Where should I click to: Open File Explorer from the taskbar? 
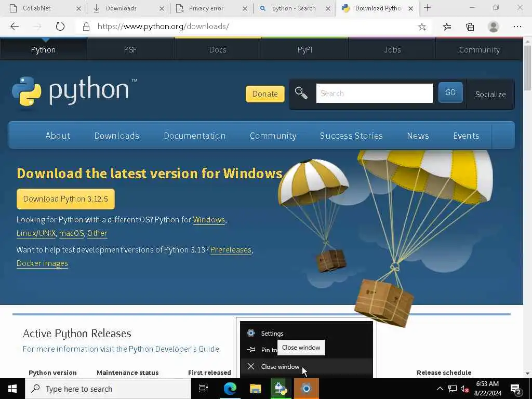coord(255,389)
